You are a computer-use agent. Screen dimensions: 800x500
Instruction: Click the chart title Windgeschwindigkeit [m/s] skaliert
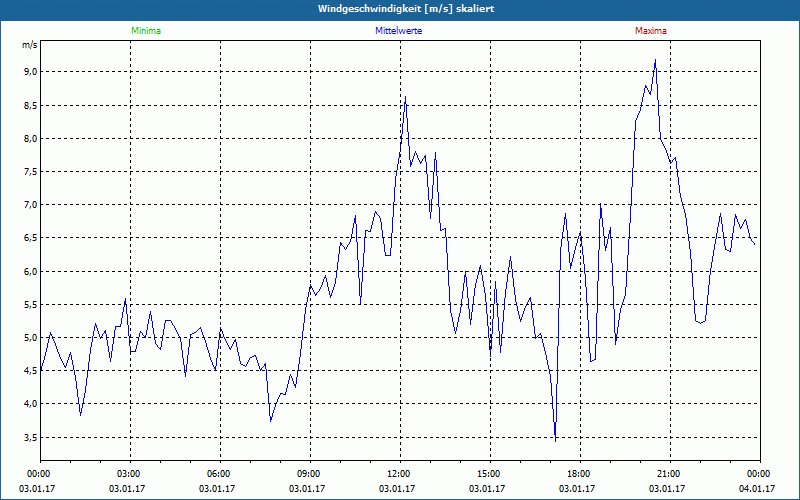tap(406, 9)
